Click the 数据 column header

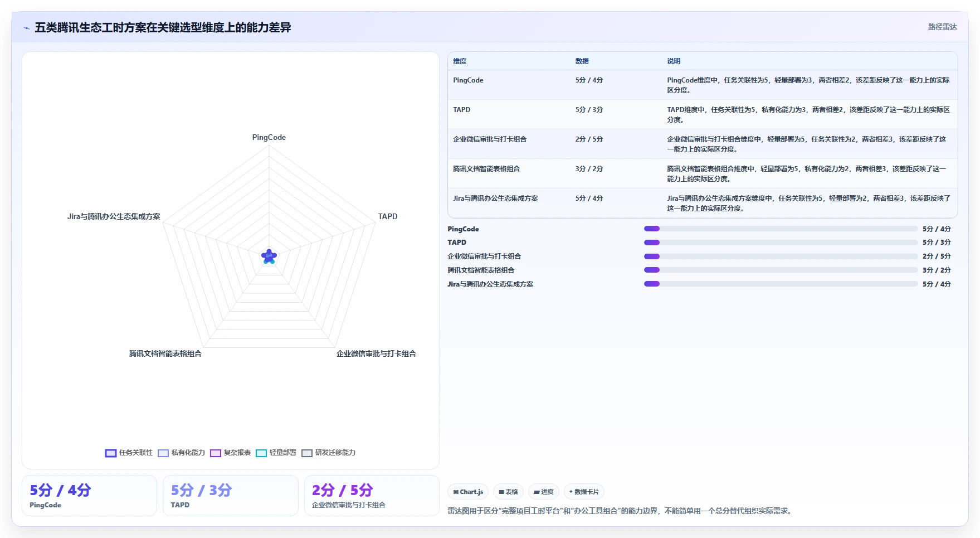pos(582,61)
